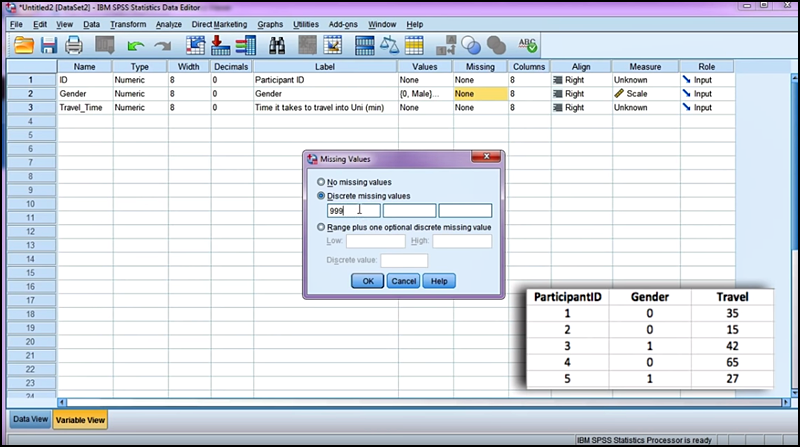Click the Show all variables icon
Viewport: 800px width, 447px height.
pyautogui.click(x=496, y=45)
